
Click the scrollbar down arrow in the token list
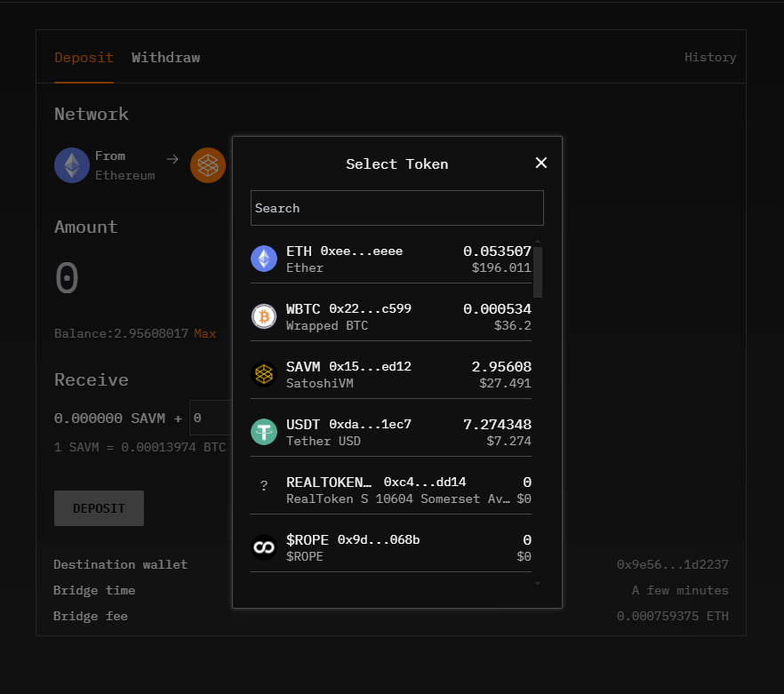coord(538,584)
